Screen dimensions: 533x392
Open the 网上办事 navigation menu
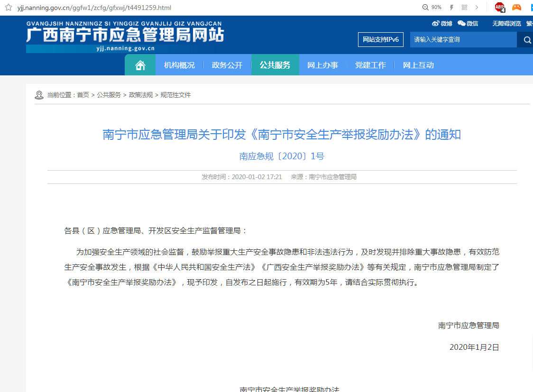(322, 65)
